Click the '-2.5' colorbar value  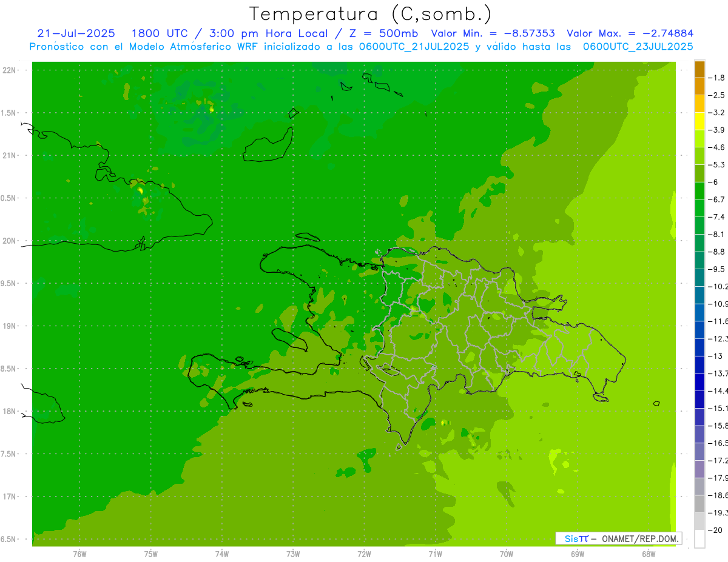coord(716,95)
